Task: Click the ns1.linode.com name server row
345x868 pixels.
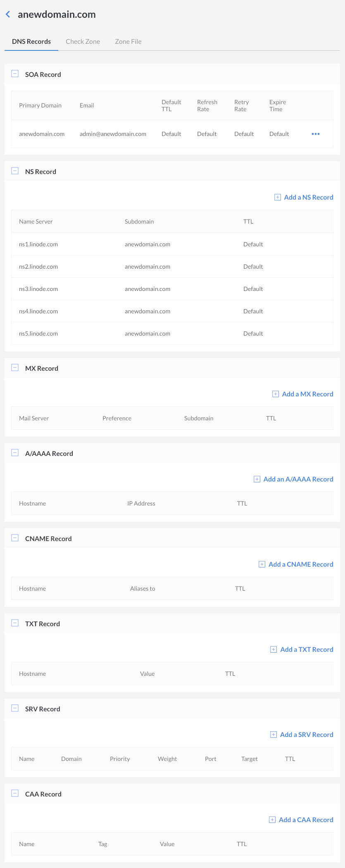Action: coord(38,244)
